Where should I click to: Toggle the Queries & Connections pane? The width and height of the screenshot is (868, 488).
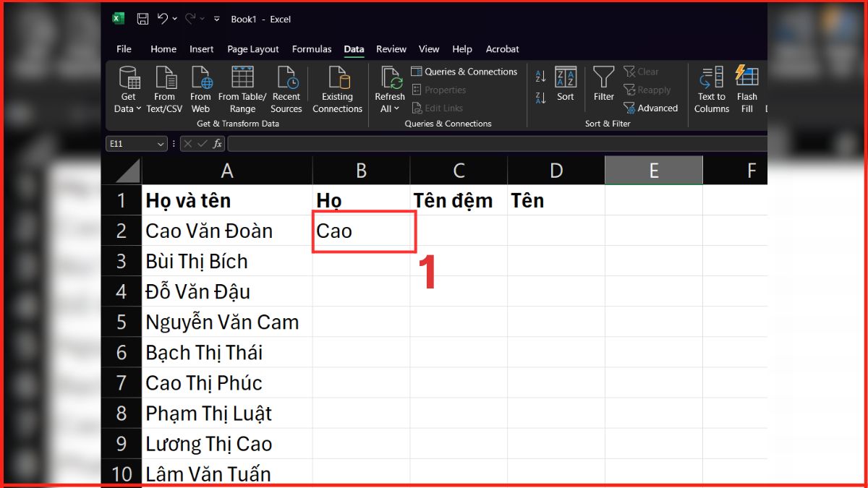(464, 72)
